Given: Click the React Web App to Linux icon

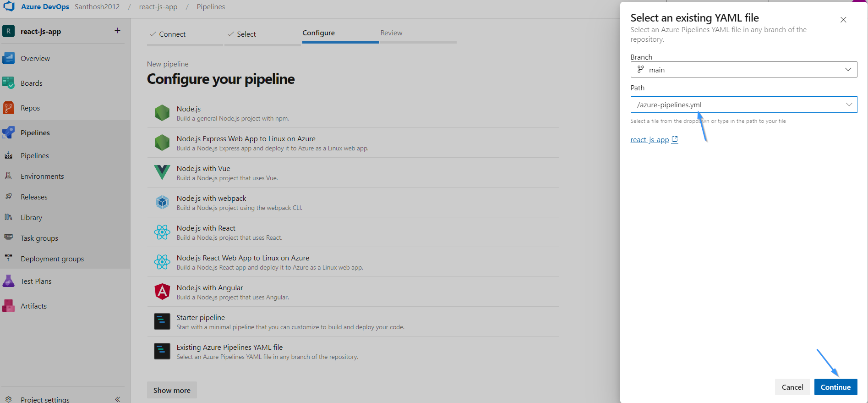Looking at the screenshot, I should pyautogui.click(x=162, y=262).
